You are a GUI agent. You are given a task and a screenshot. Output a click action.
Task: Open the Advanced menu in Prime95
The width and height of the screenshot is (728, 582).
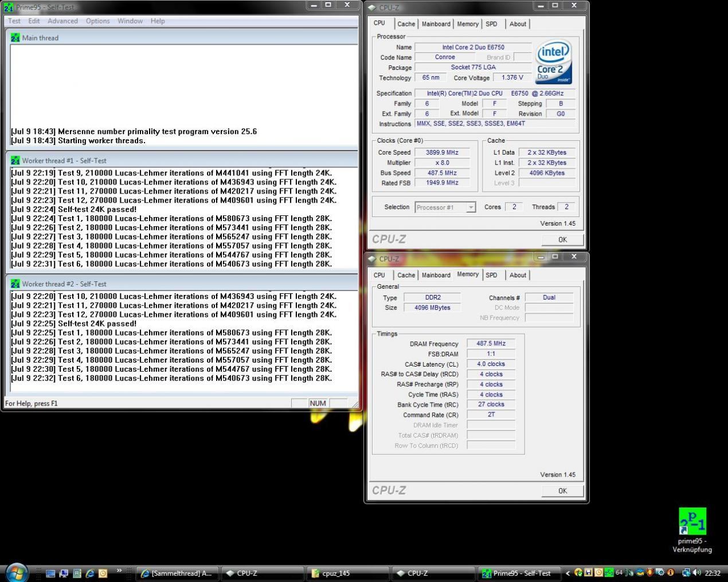pos(62,21)
